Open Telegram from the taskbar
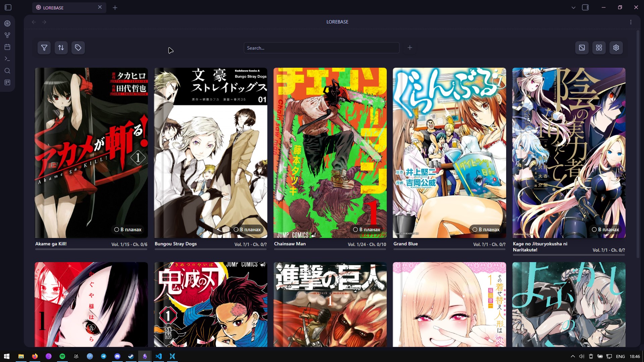644x362 pixels. pyautogui.click(x=104, y=356)
